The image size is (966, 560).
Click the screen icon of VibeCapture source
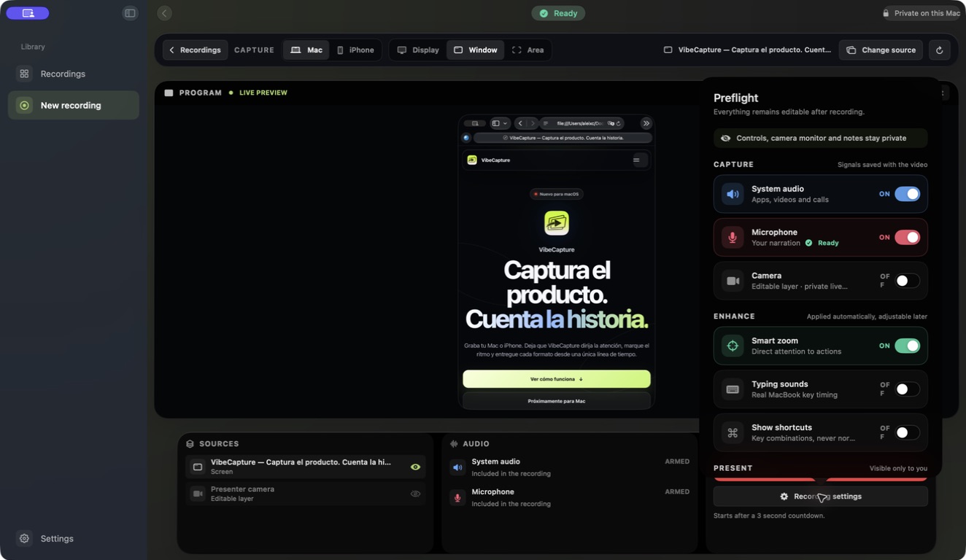(198, 467)
